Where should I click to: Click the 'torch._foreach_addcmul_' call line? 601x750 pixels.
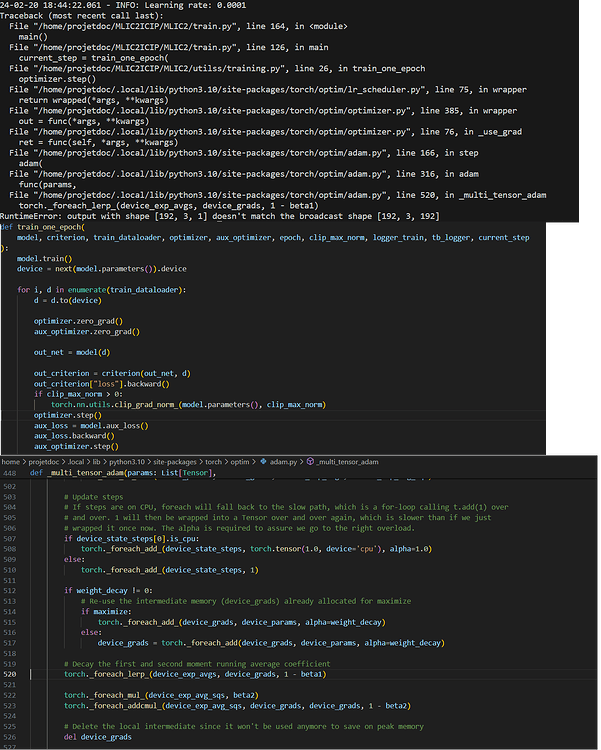click(x=237, y=706)
